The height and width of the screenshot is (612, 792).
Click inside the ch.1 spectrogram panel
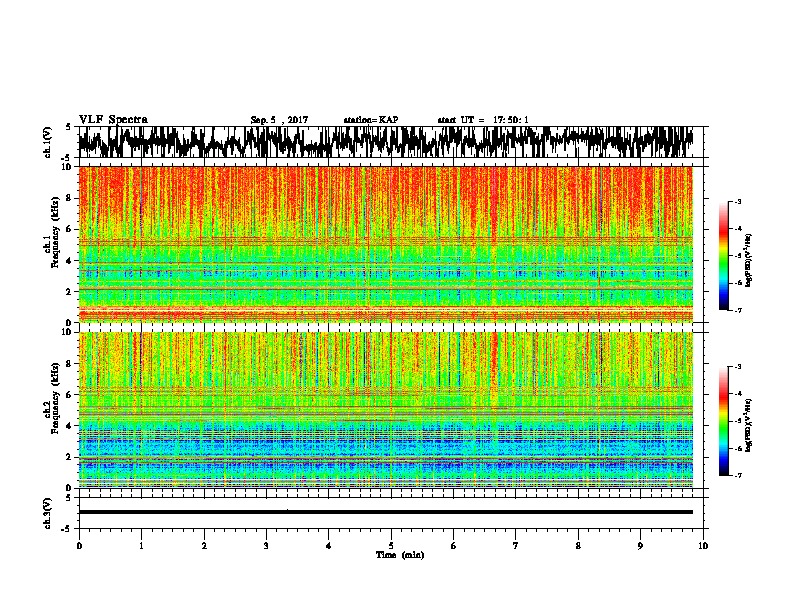(386, 244)
